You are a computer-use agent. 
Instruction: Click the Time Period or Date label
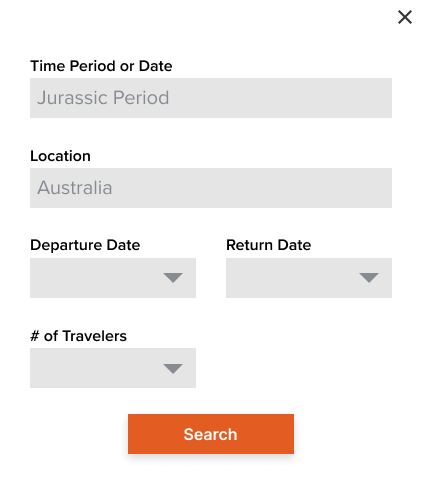click(101, 66)
